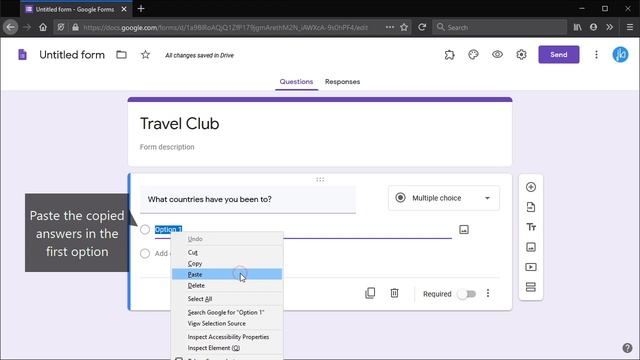The width and height of the screenshot is (640, 360).
Task: Import questions from the side toolbar
Action: click(531, 207)
